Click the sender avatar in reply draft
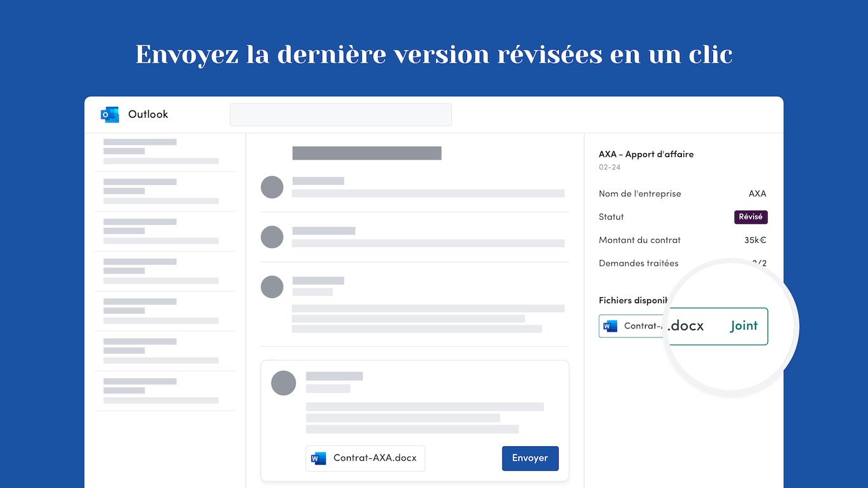 283,383
